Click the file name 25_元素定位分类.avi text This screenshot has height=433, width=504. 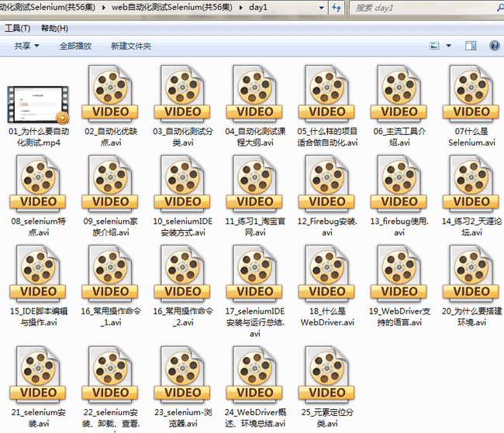point(327,418)
